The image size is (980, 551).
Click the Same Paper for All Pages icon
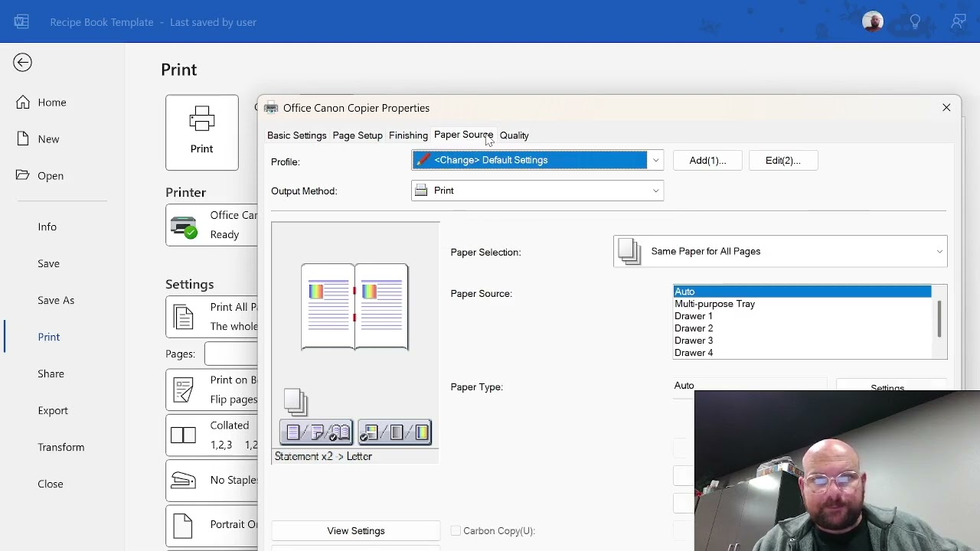pos(629,251)
